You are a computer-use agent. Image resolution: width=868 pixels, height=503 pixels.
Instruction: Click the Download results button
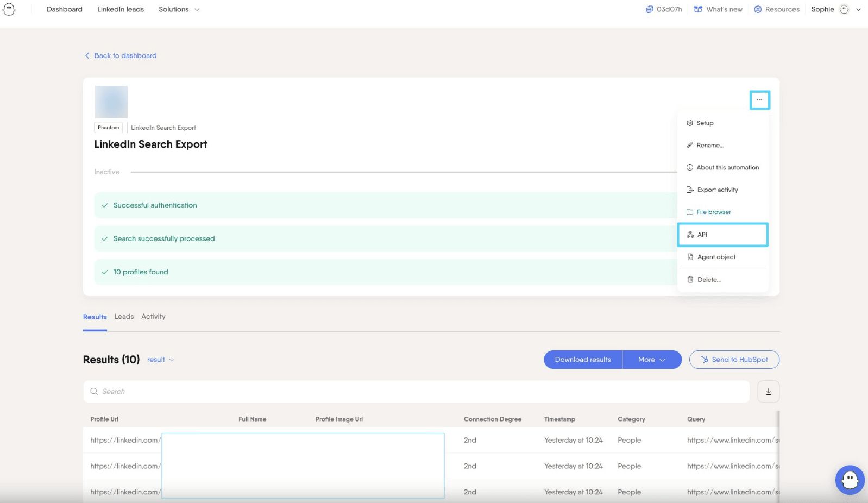tap(583, 360)
